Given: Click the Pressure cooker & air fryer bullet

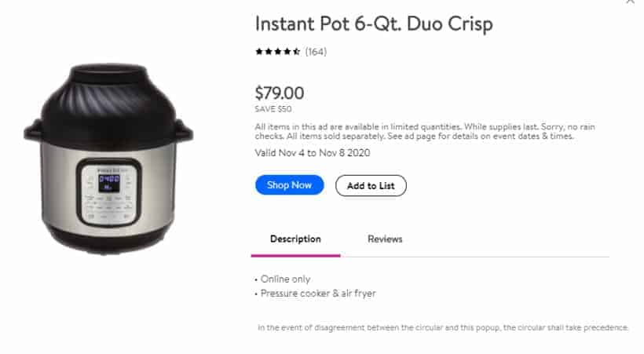Looking at the screenshot, I should point(316,294).
